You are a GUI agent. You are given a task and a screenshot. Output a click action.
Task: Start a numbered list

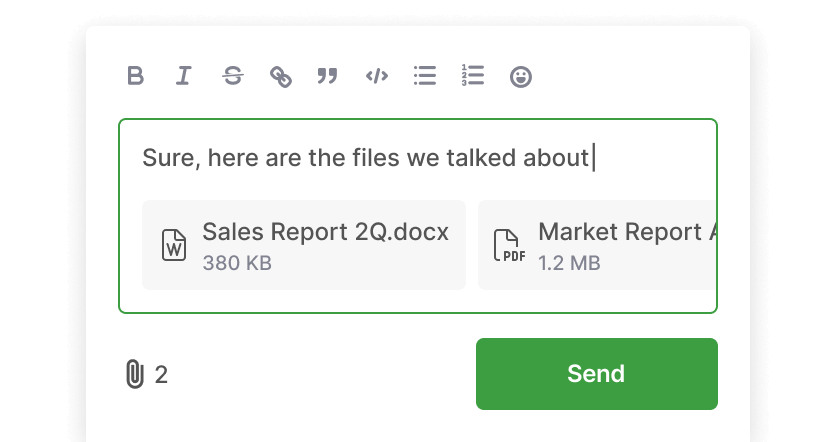pyautogui.click(x=473, y=76)
